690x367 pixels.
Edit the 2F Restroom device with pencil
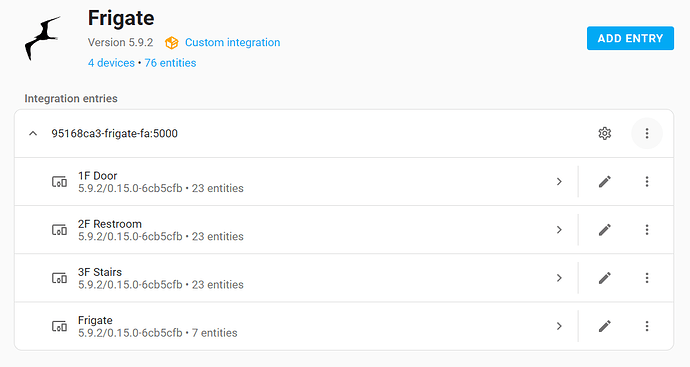point(605,230)
